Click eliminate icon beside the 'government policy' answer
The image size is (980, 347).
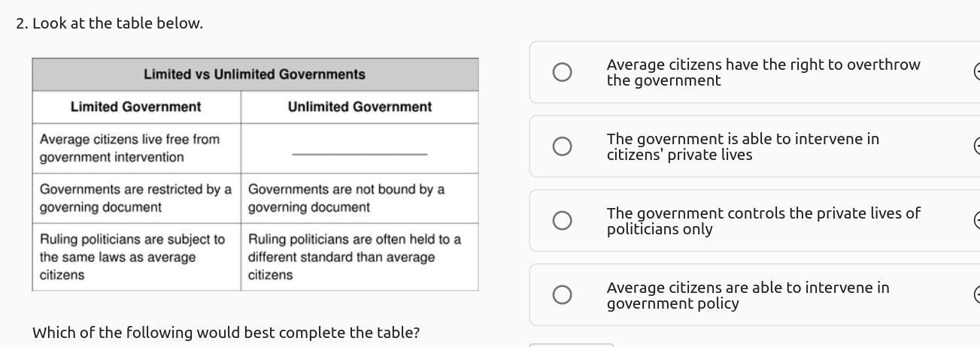[x=976, y=294]
